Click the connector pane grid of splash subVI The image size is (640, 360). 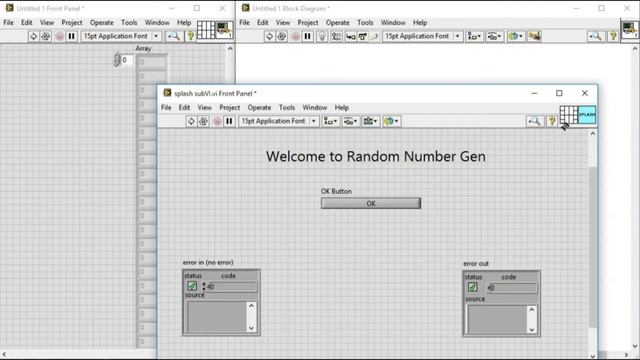tap(568, 115)
